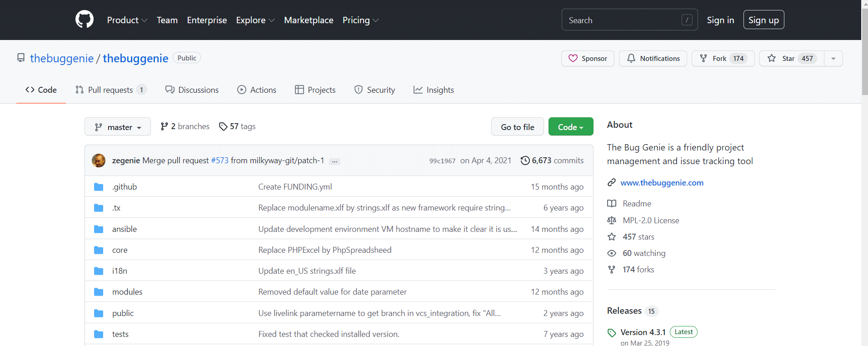Open the Security tab

pyautogui.click(x=375, y=90)
